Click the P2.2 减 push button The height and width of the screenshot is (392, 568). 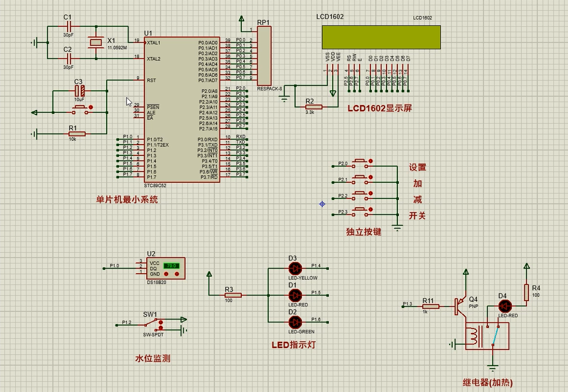(x=360, y=196)
